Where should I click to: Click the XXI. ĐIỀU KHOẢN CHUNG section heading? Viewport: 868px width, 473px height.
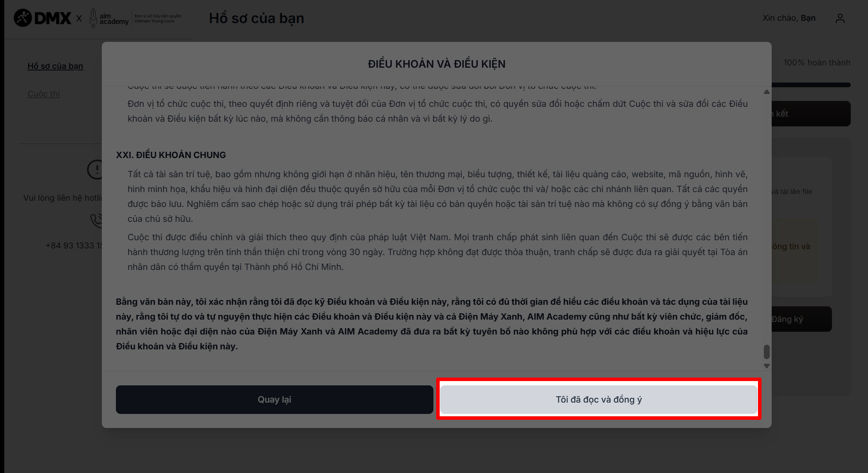(171, 155)
